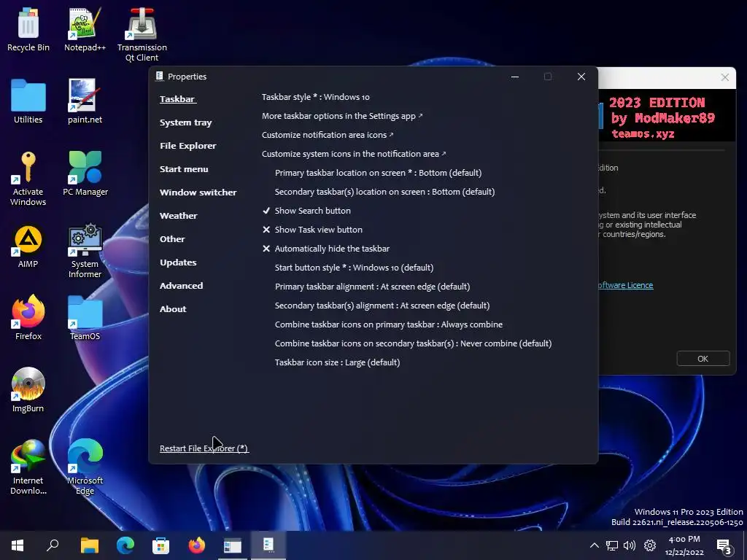Click the Activate Windows key icon
The image size is (747, 560).
(x=28, y=179)
